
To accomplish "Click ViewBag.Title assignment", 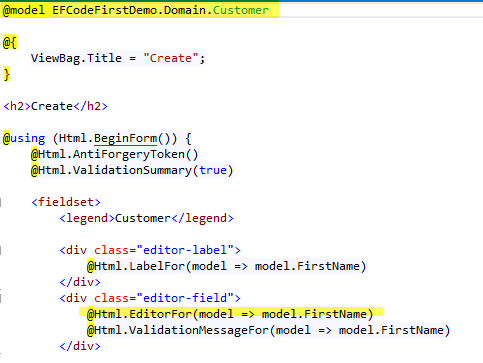I will tap(118, 58).
